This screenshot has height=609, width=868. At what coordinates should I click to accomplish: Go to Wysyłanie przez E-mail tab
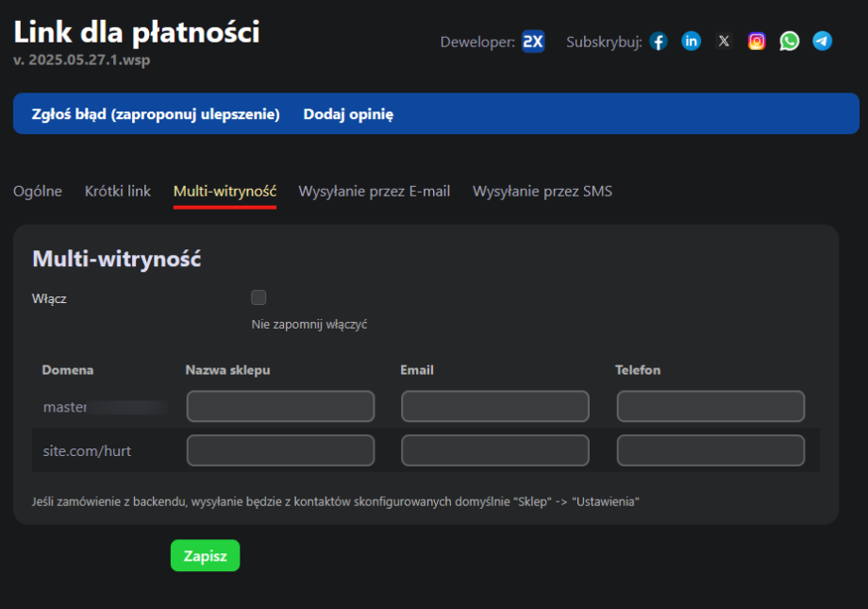(375, 192)
